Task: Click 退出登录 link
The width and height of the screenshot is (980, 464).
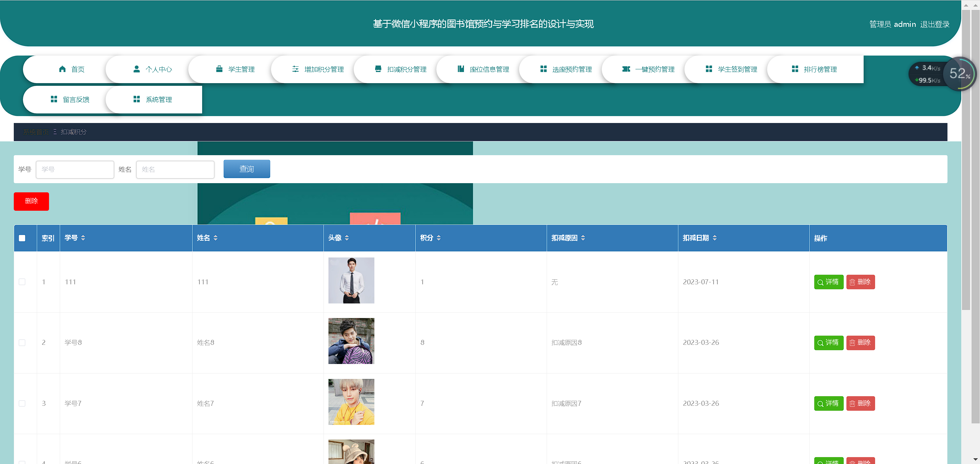Action: point(935,24)
